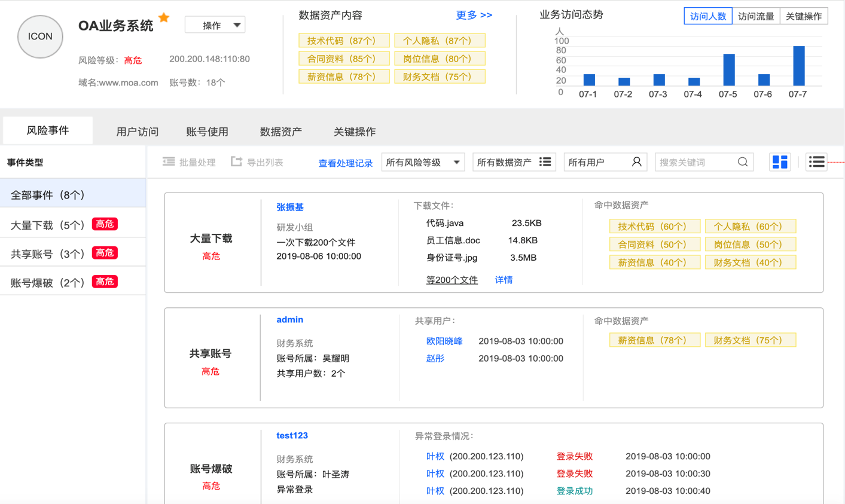Open shared user 赵彤

435,358
